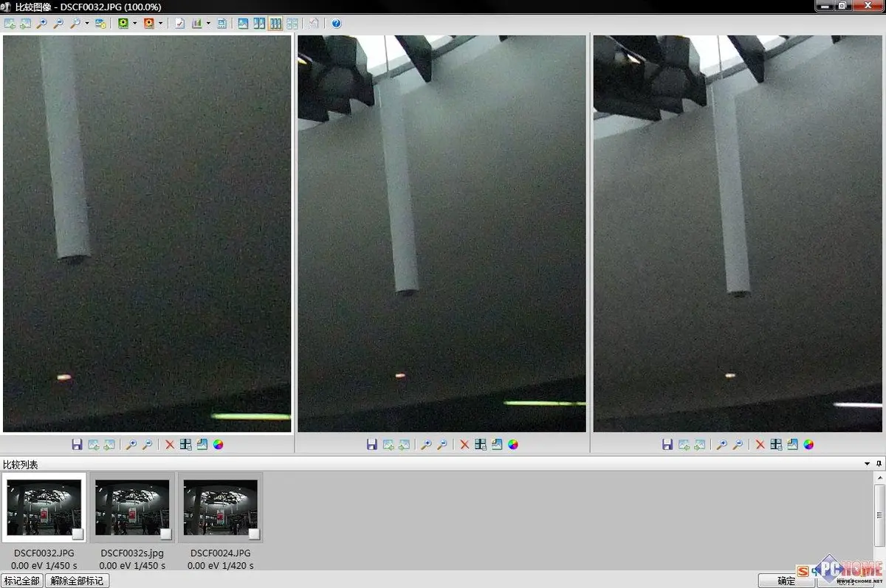Open dropdown beside the green flower icon
The image size is (886, 588).
tap(134, 24)
